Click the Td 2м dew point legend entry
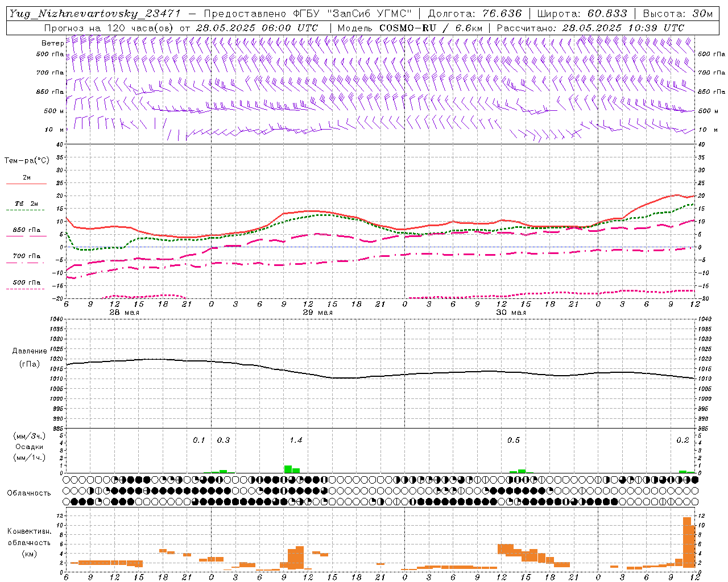Screen dimensions: 728x582 coord(27,203)
